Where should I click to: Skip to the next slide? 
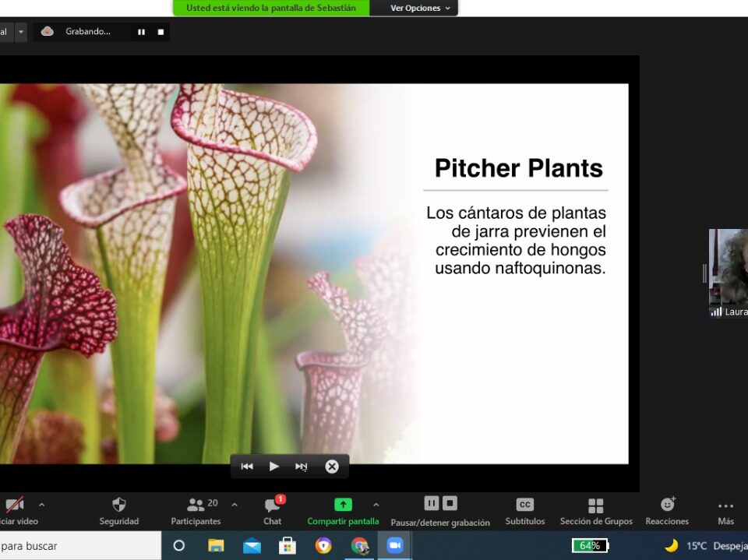tap(301, 467)
